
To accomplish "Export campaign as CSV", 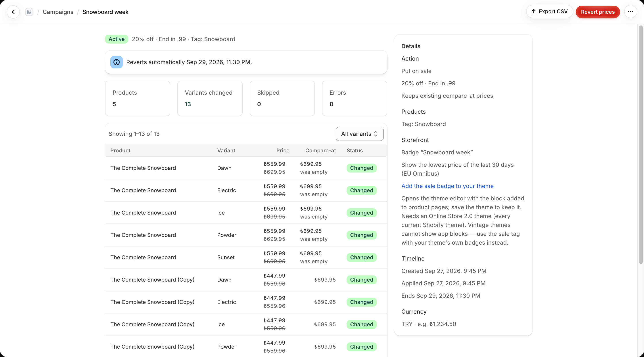I will [550, 12].
